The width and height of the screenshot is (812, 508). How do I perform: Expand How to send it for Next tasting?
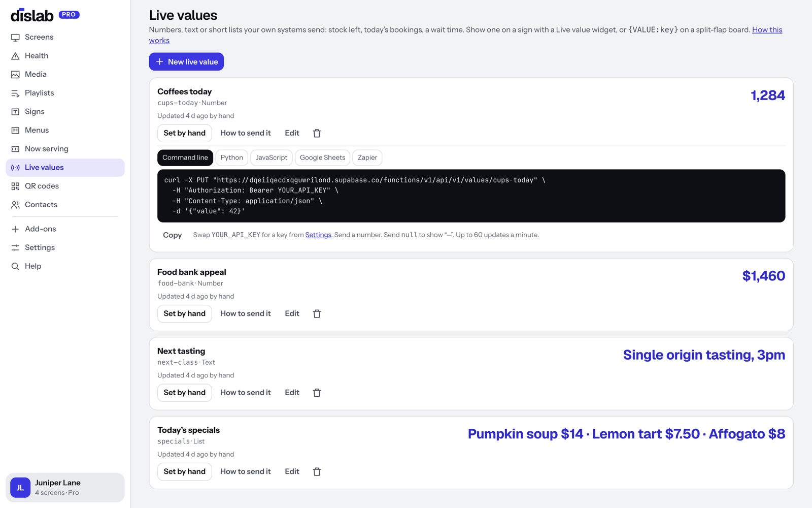[x=246, y=393]
